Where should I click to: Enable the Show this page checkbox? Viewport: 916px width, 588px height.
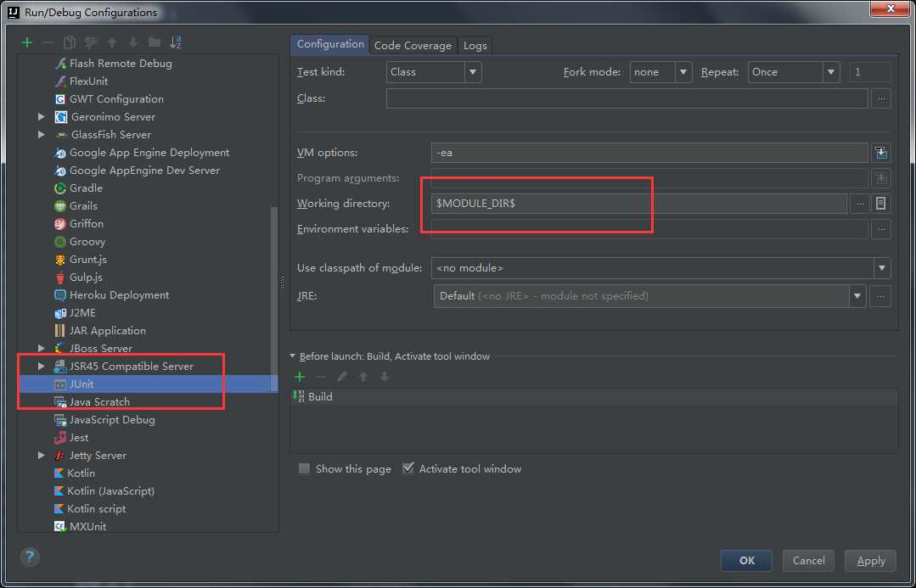point(304,469)
